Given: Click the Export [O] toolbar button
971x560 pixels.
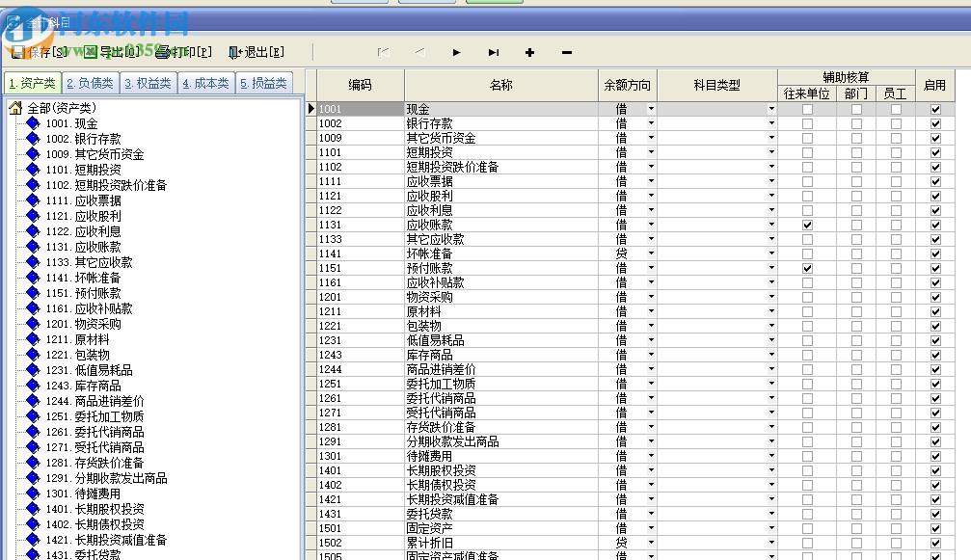Looking at the screenshot, I should pos(112,52).
